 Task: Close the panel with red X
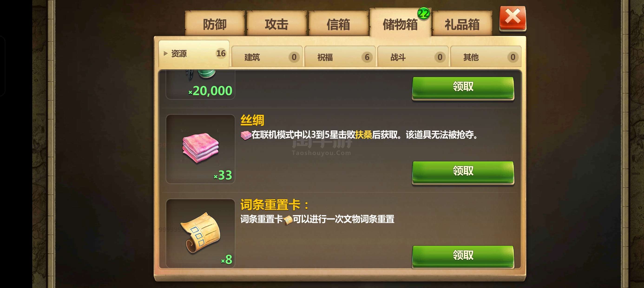tap(513, 19)
